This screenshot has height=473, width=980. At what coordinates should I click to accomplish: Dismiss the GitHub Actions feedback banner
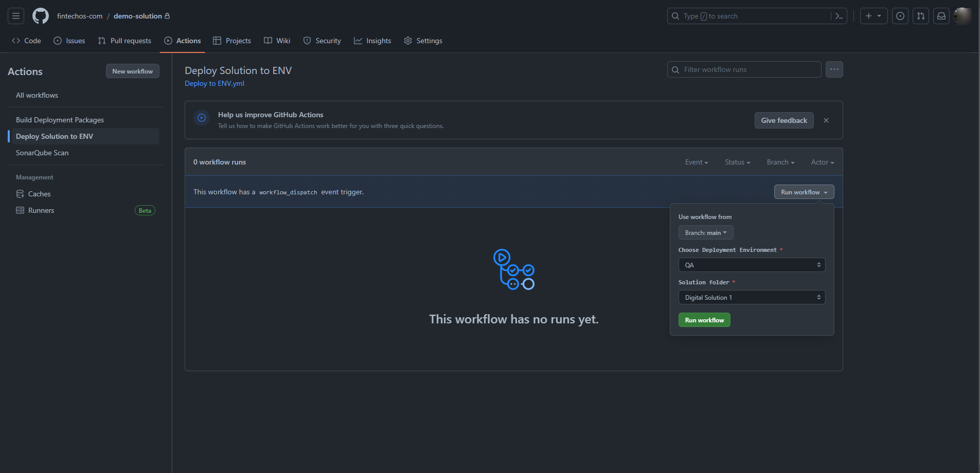coord(826,120)
